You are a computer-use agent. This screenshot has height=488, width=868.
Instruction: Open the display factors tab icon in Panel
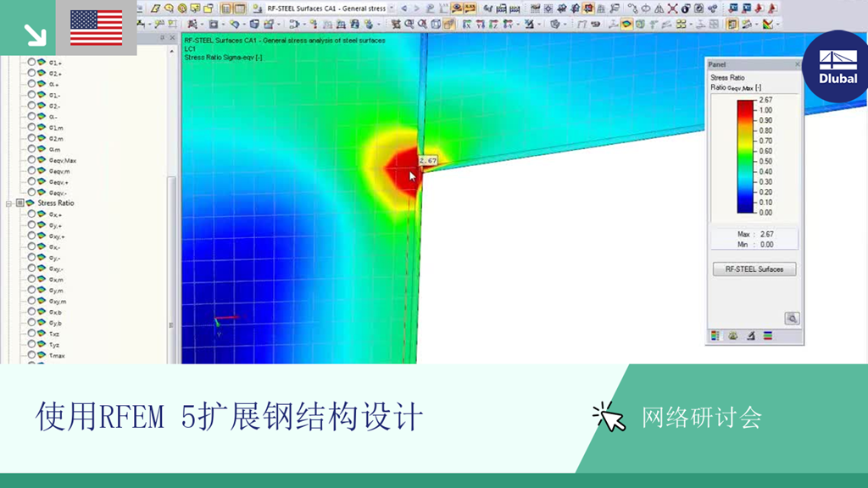click(733, 335)
